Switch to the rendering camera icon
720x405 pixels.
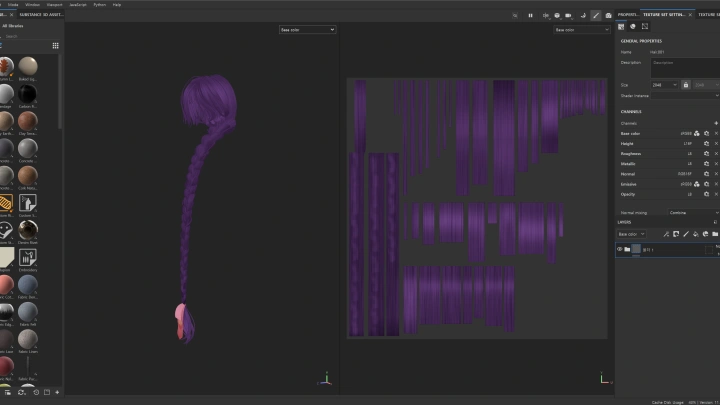pos(608,16)
